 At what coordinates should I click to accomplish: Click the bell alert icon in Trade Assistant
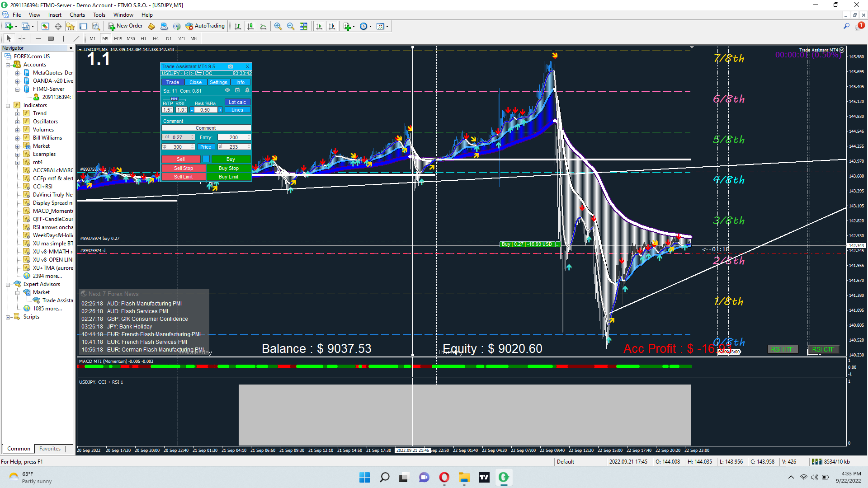[x=247, y=90]
